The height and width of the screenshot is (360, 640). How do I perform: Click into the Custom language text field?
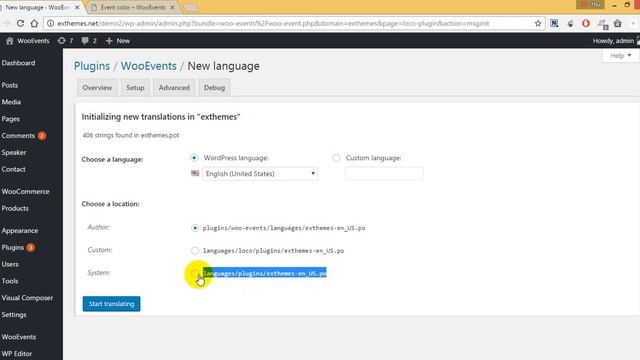384,173
